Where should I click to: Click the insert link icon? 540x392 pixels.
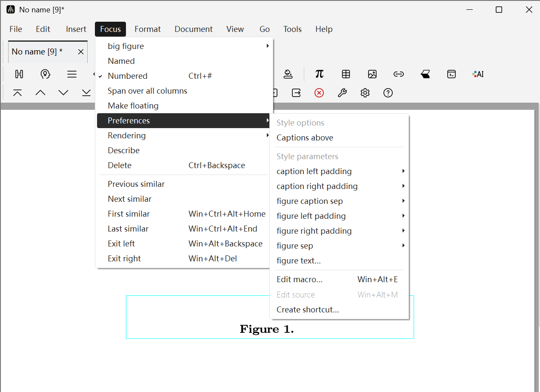point(398,74)
